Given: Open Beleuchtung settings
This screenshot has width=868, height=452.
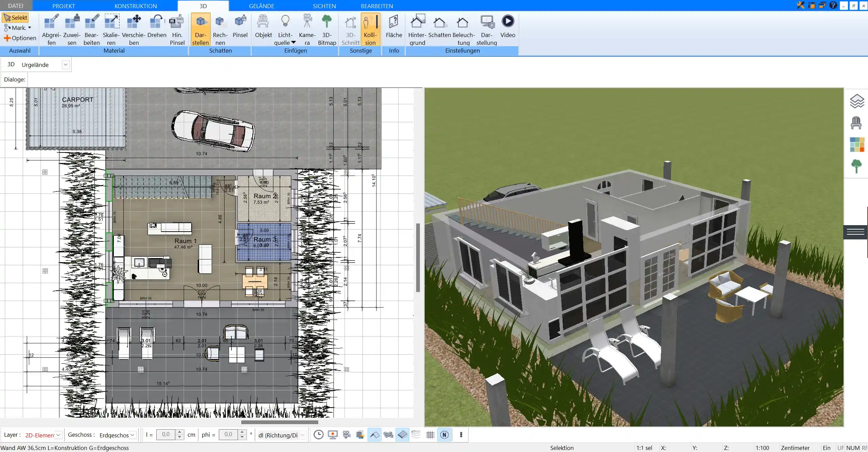Looking at the screenshot, I should coord(463,30).
